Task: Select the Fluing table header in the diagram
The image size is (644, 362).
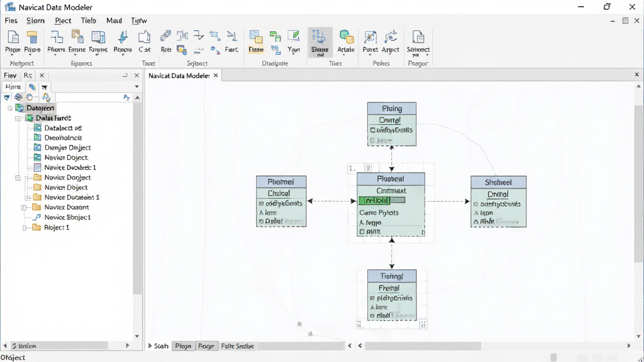Action: [391, 108]
